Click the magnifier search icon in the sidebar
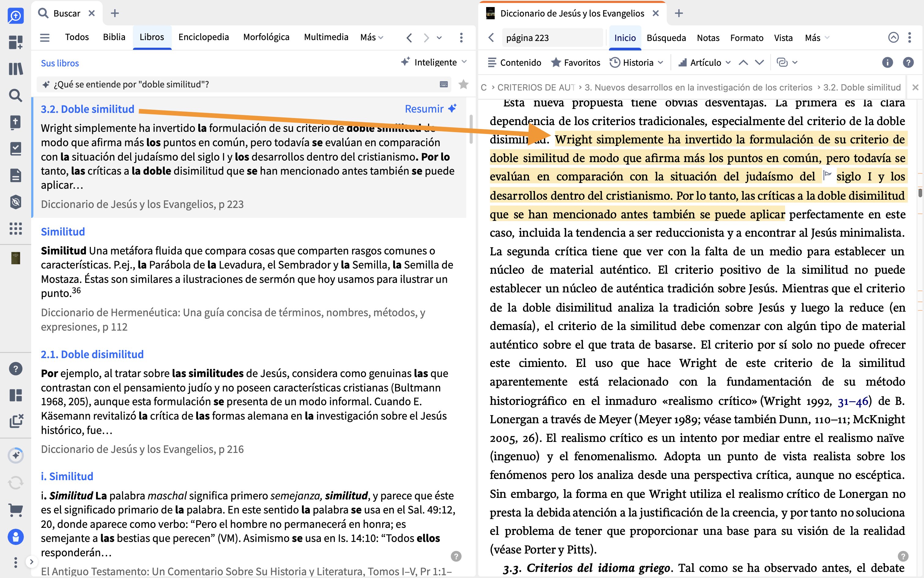 [x=16, y=95]
